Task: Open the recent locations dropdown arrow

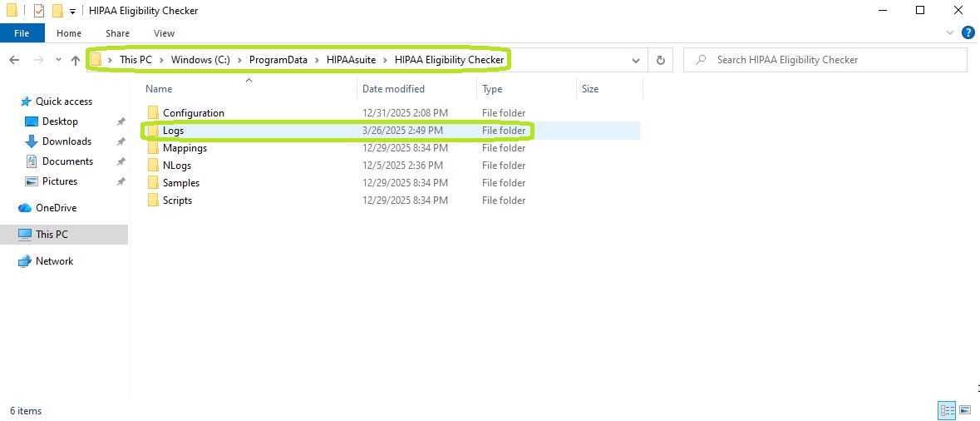Action: click(58, 61)
